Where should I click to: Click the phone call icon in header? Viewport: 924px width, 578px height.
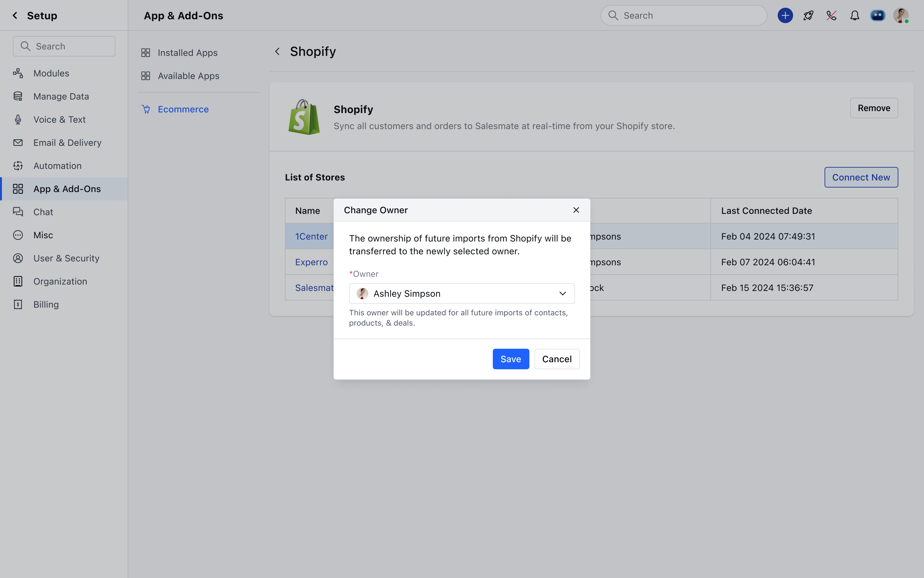click(831, 15)
